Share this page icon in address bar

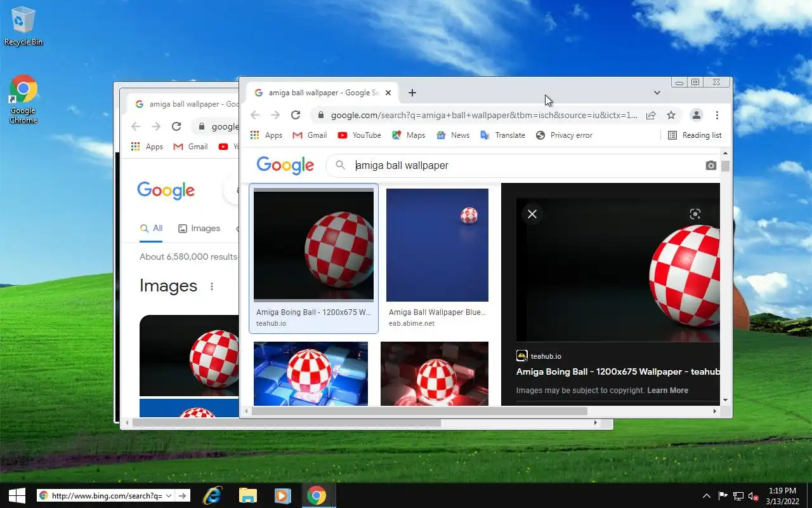(x=651, y=115)
